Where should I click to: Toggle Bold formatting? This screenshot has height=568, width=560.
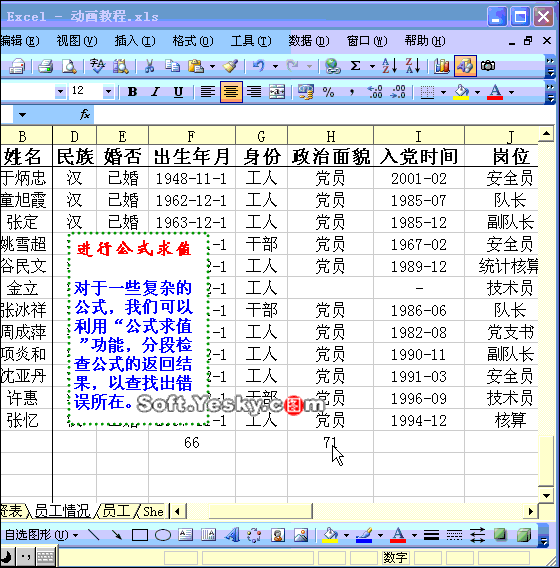(x=132, y=92)
